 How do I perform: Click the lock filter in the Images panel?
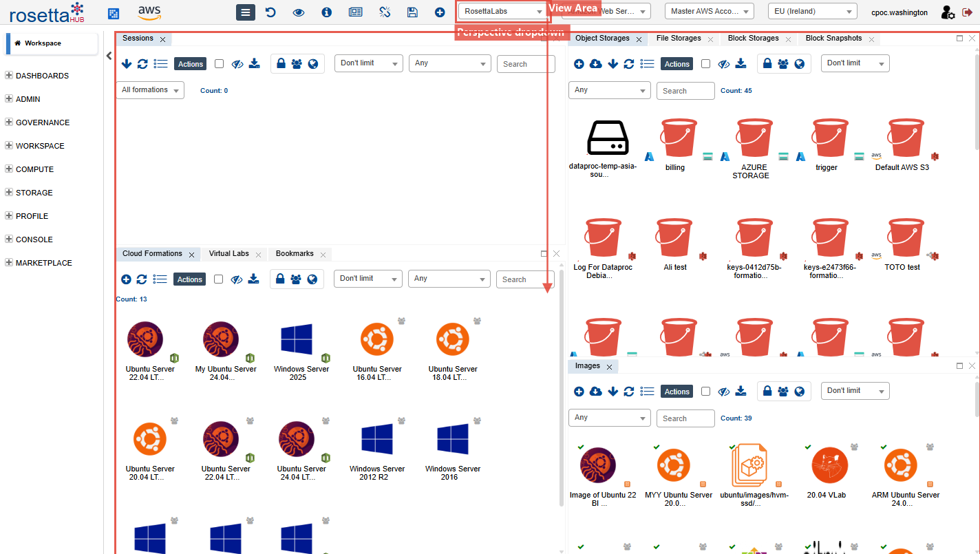tap(767, 392)
